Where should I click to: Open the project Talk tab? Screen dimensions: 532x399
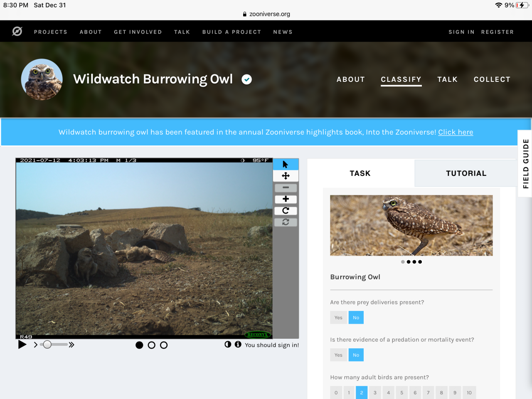448,79
